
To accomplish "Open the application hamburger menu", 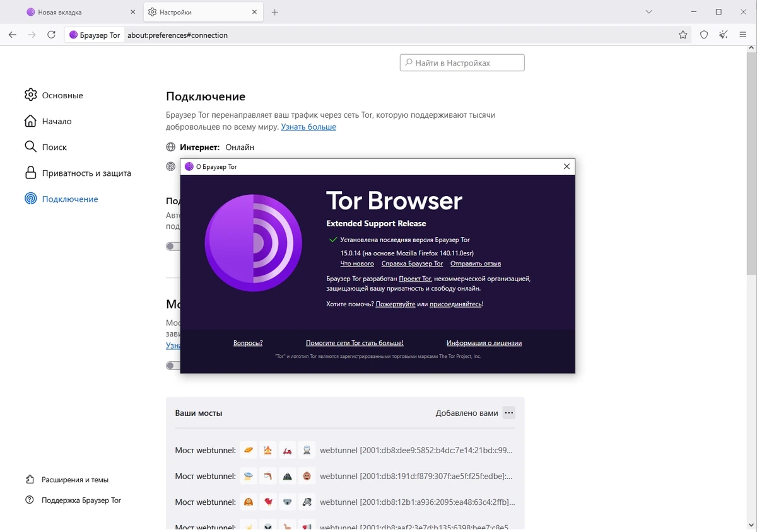I will [744, 35].
